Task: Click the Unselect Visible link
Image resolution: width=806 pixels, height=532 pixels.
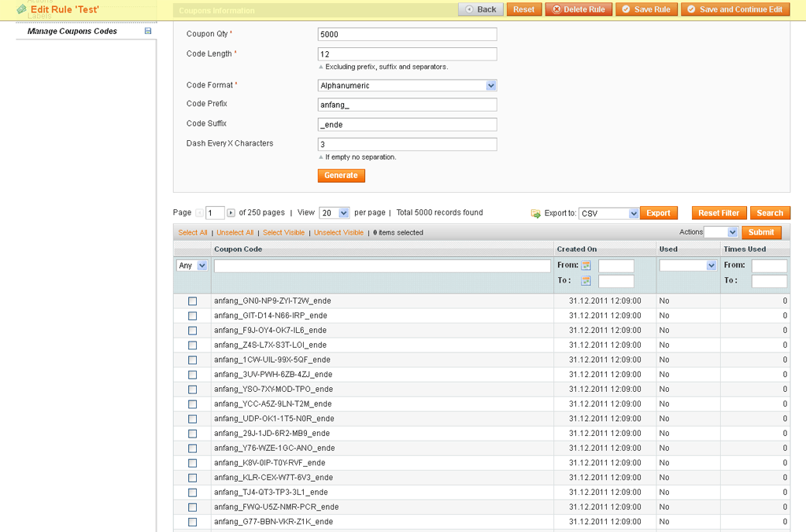Action: pyautogui.click(x=338, y=233)
